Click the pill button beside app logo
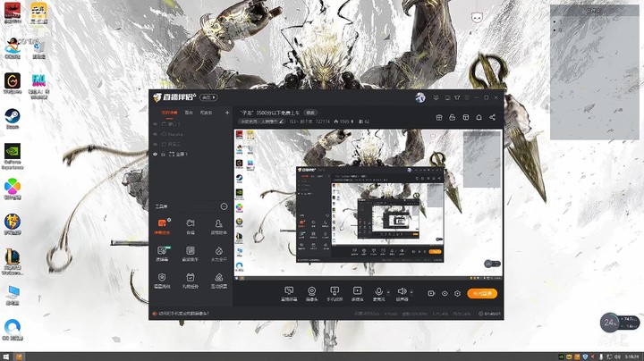644x361 pixels. click(208, 97)
